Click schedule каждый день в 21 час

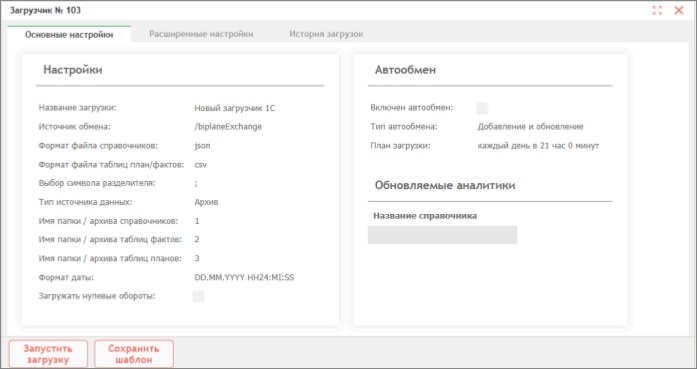[538, 146]
